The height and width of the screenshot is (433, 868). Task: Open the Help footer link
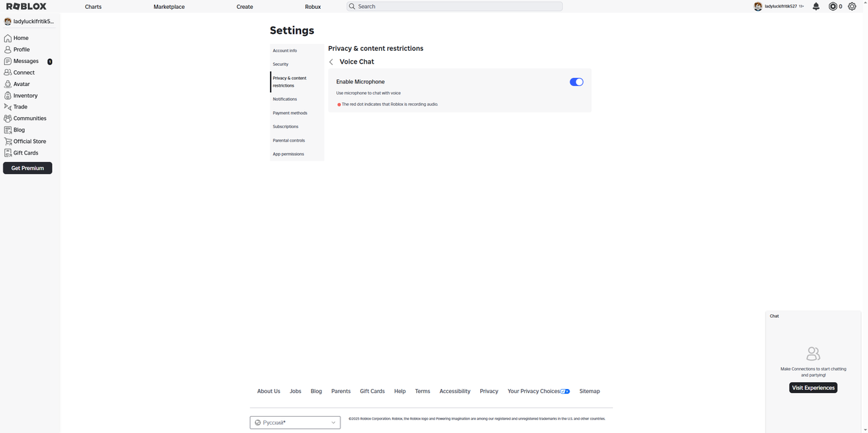point(400,391)
